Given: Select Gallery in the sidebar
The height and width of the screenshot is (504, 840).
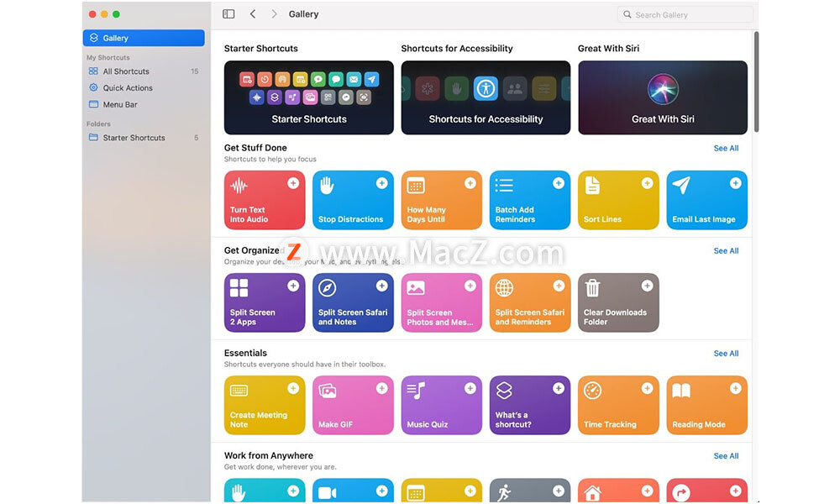Looking at the screenshot, I should 144,38.
